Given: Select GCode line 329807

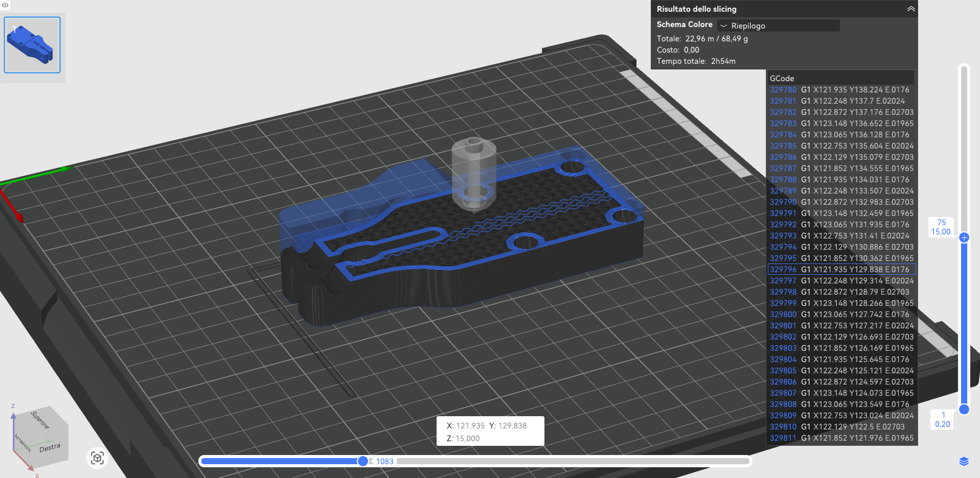Looking at the screenshot, I should tap(841, 393).
